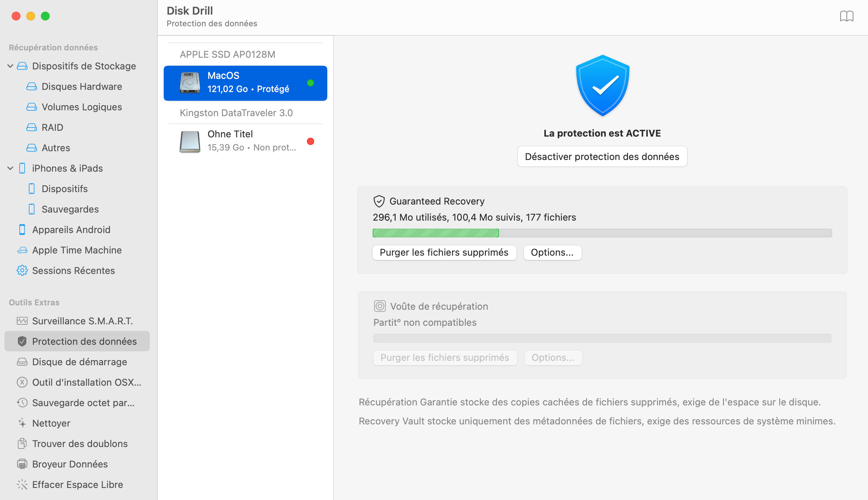Click the Protection des données shield icon

tap(22, 341)
